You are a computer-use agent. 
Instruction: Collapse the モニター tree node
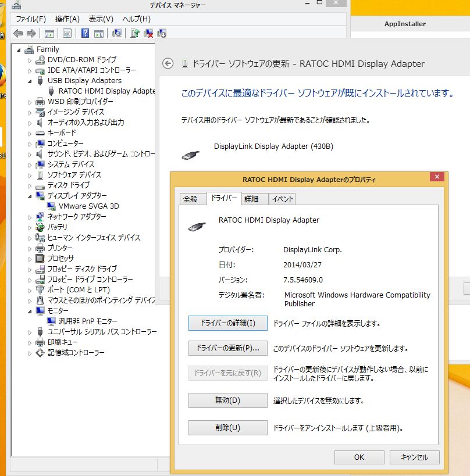pyautogui.click(x=30, y=311)
